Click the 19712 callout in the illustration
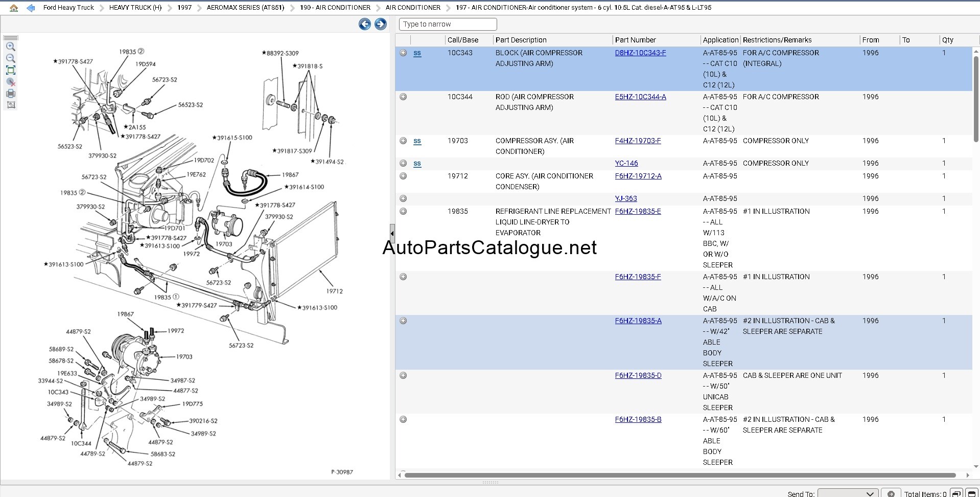Viewport: 980px width, 497px height. pyautogui.click(x=334, y=291)
